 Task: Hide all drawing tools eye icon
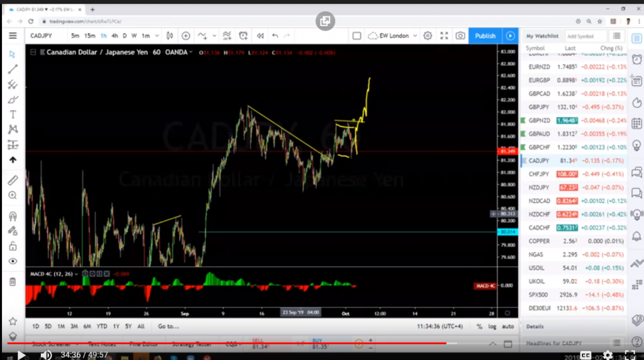[x=13, y=261]
